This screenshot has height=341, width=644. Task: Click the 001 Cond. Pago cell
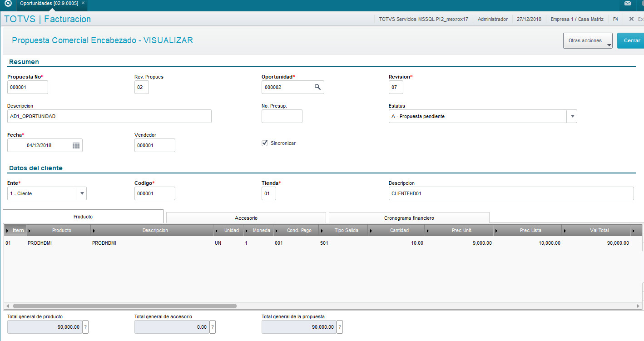[279, 243]
